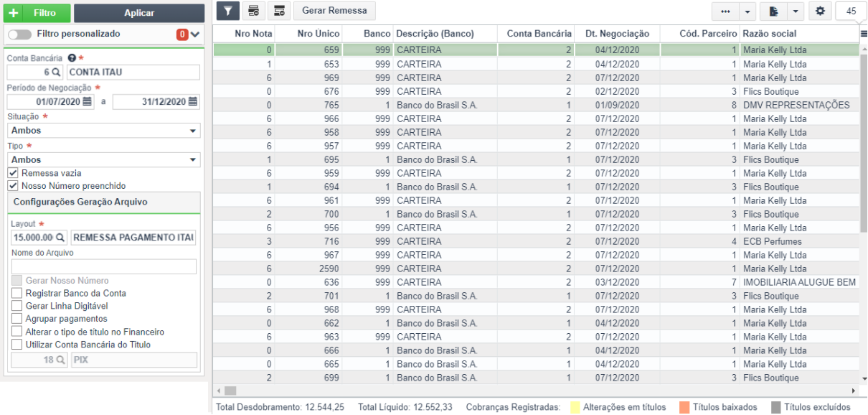
Task: Click the disabled Gerar Nosso Número checkbox
Action: coord(17,281)
